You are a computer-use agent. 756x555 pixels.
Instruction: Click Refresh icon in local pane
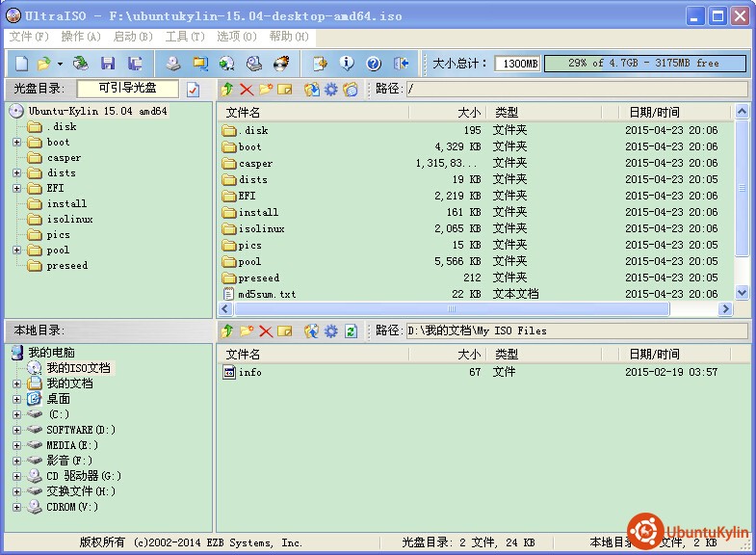[x=351, y=331]
